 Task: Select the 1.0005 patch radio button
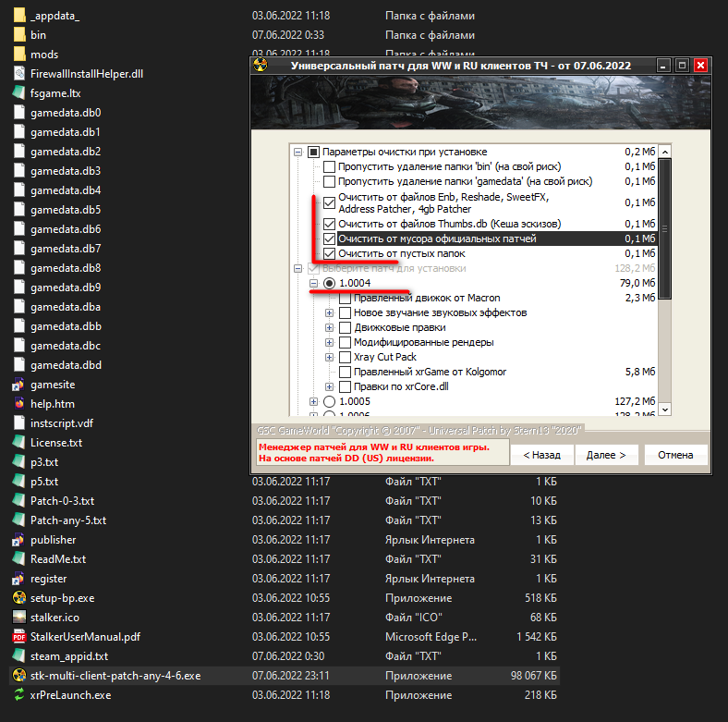tap(329, 401)
